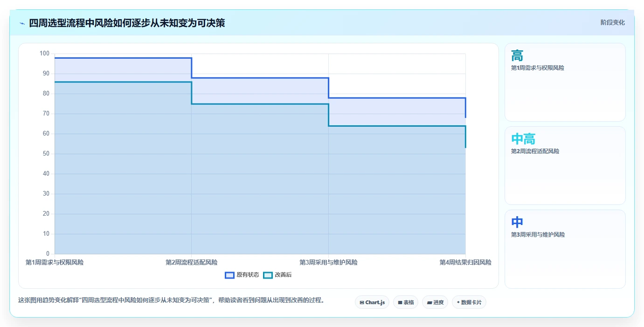This screenshot has width=644, height=327.
Task: Click 第1周需求与权限风险 subtitle in the 高 card
Action: click(x=538, y=68)
